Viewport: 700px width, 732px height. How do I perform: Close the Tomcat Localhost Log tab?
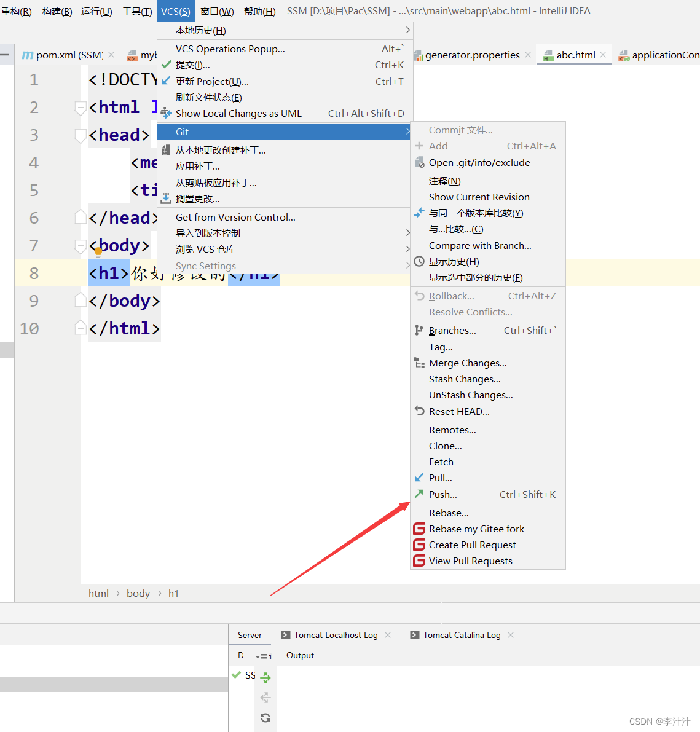388,635
